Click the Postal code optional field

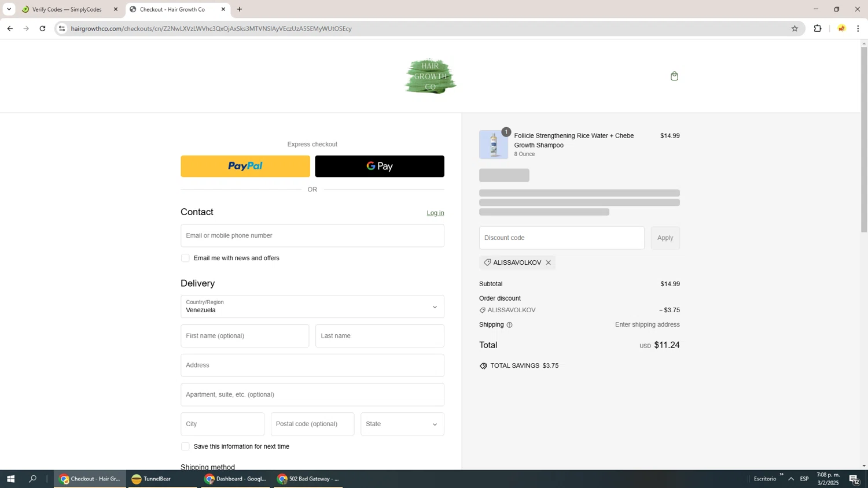pyautogui.click(x=312, y=424)
